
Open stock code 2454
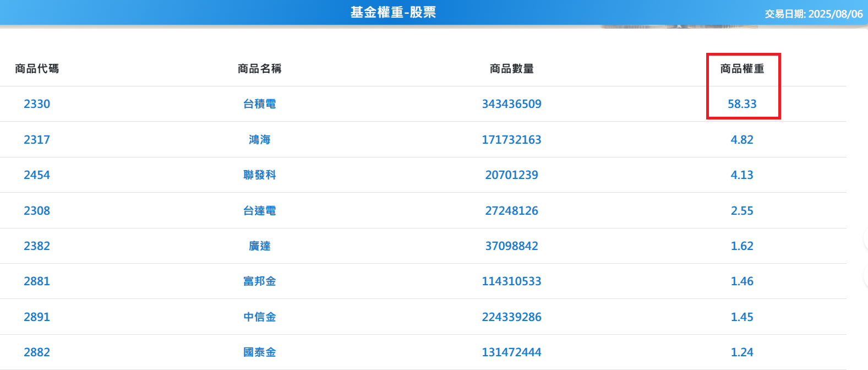click(x=37, y=175)
